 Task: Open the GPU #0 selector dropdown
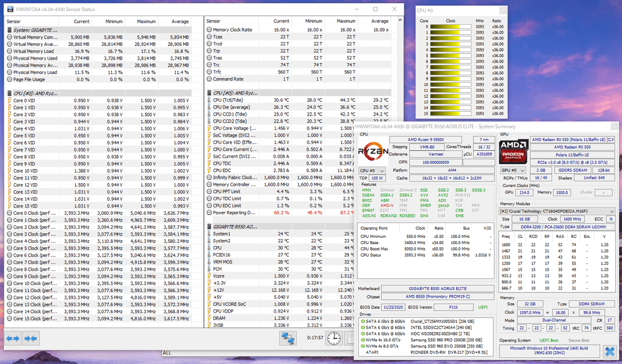[513, 170]
